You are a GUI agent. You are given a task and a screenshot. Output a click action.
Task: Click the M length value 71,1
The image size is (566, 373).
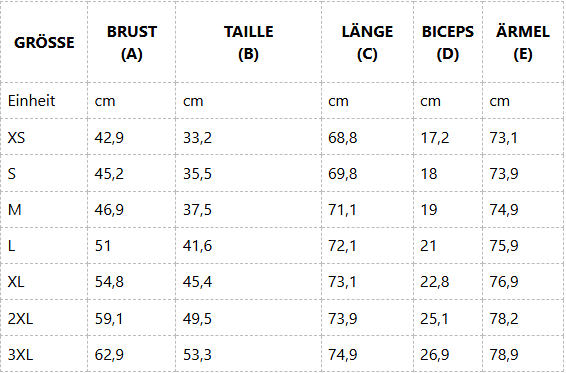point(342,209)
